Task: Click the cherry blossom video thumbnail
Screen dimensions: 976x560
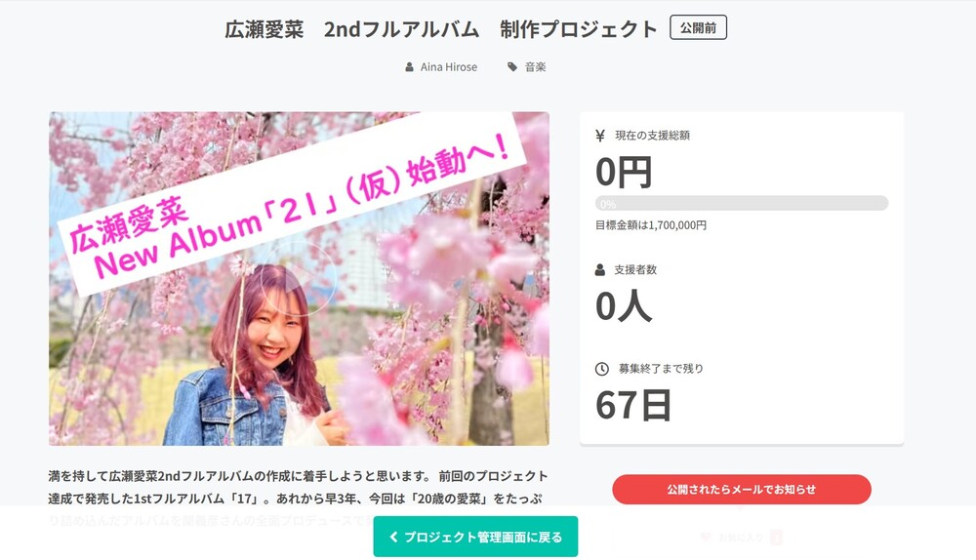Action: click(300, 279)
